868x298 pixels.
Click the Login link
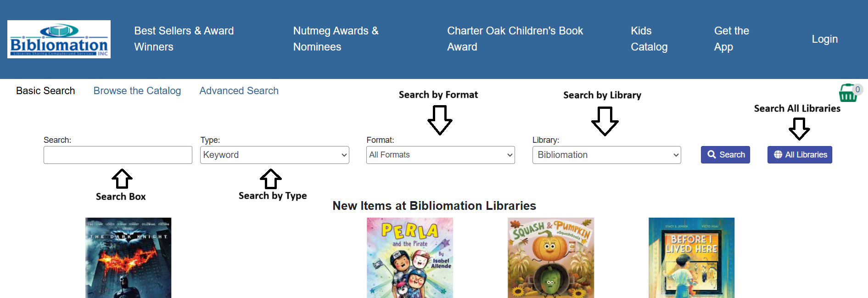point(824,39)
